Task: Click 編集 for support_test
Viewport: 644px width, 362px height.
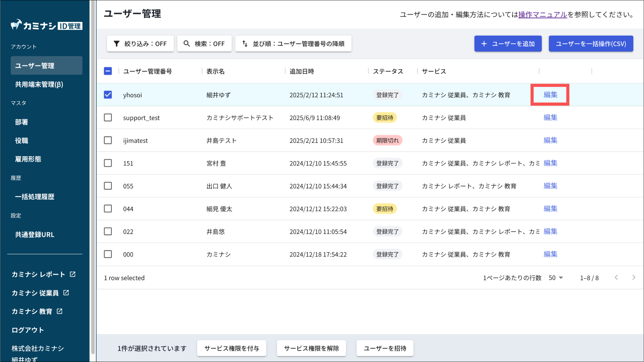Action: point(550,117)
